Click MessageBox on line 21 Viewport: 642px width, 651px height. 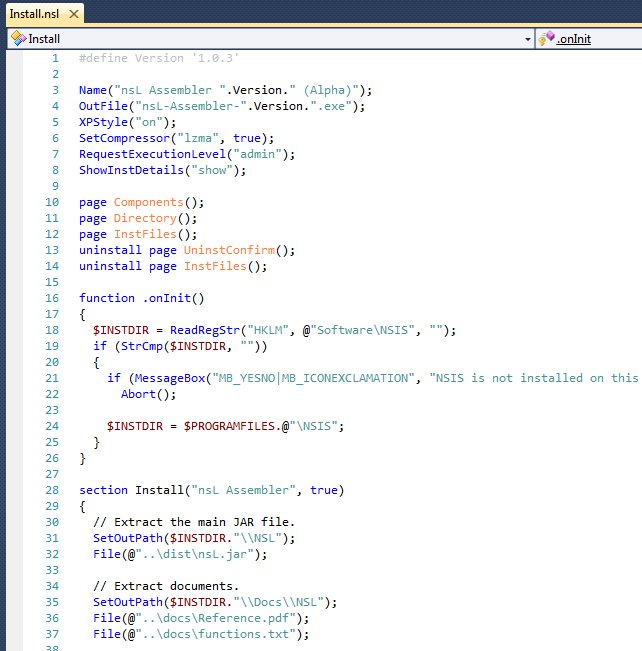170,378
